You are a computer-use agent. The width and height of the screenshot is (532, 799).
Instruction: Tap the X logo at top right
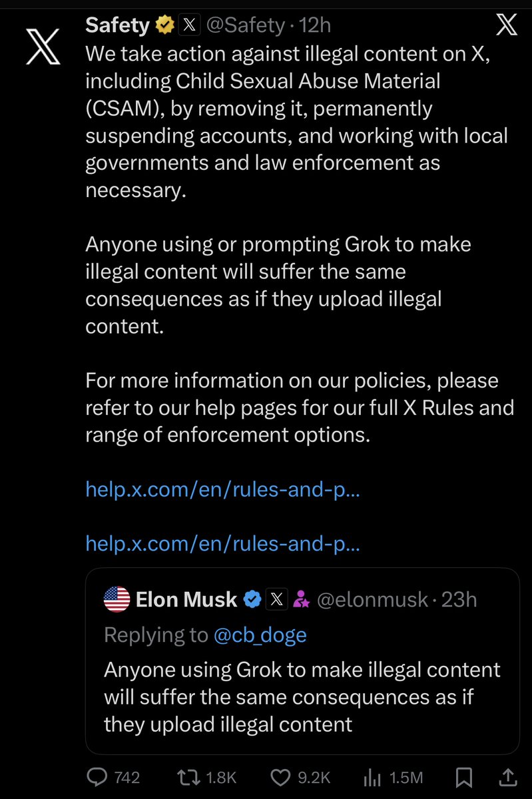(507, 25)
